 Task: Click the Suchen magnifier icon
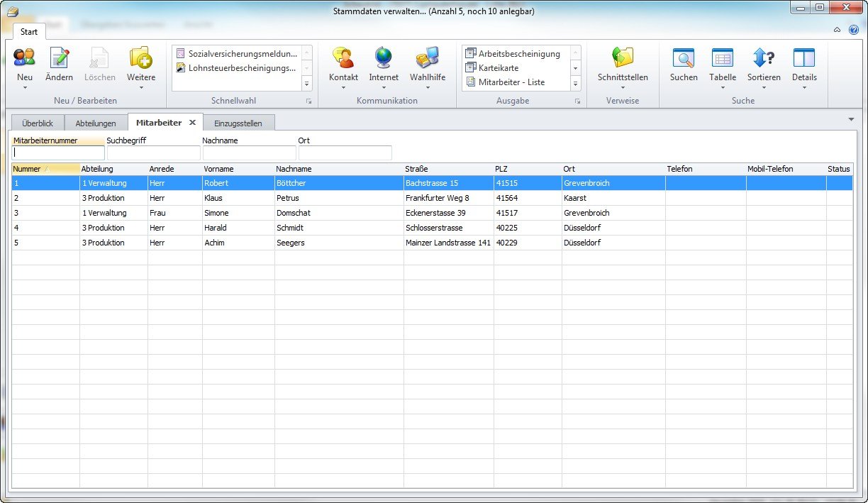[684, 58]
